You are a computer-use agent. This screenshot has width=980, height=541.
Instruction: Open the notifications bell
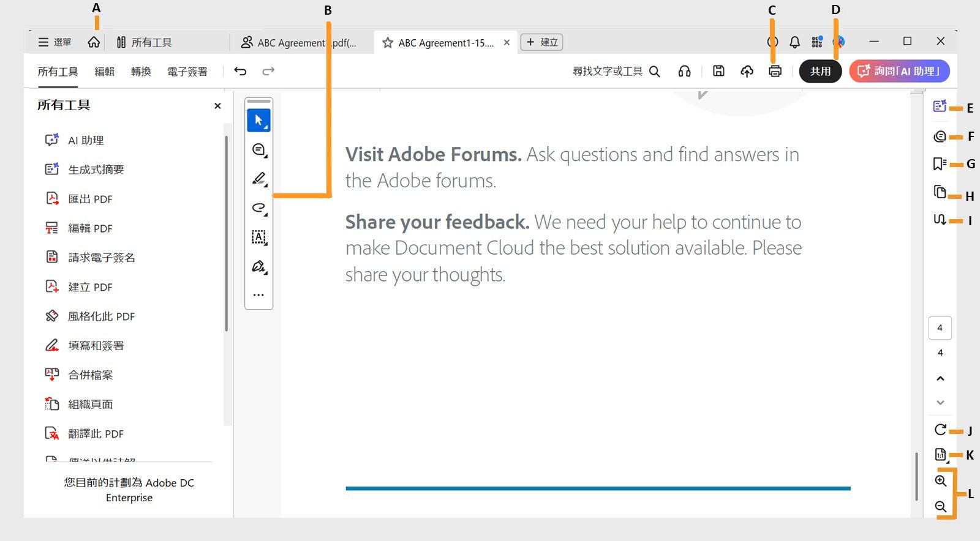coord(794,42)
